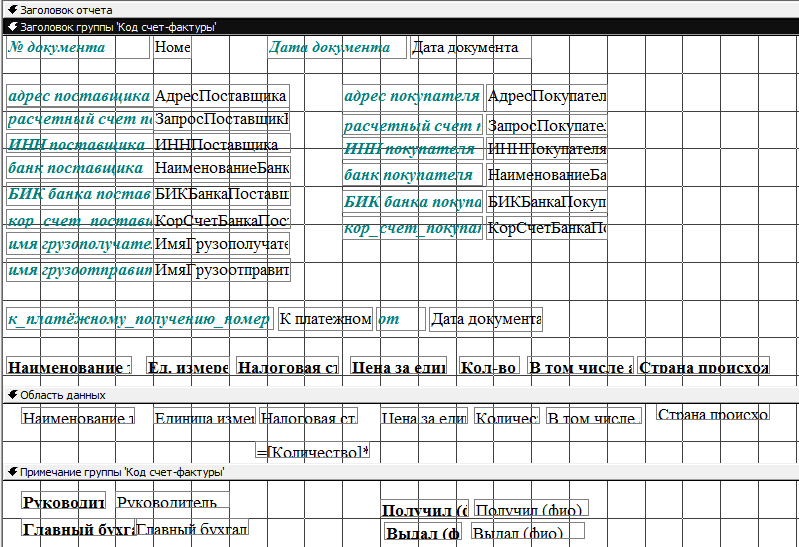This screenshot has height=547, width=799.
Task: Click the supplier 'КорСчетБанкаПос' text box
Action: coord(222,220)
